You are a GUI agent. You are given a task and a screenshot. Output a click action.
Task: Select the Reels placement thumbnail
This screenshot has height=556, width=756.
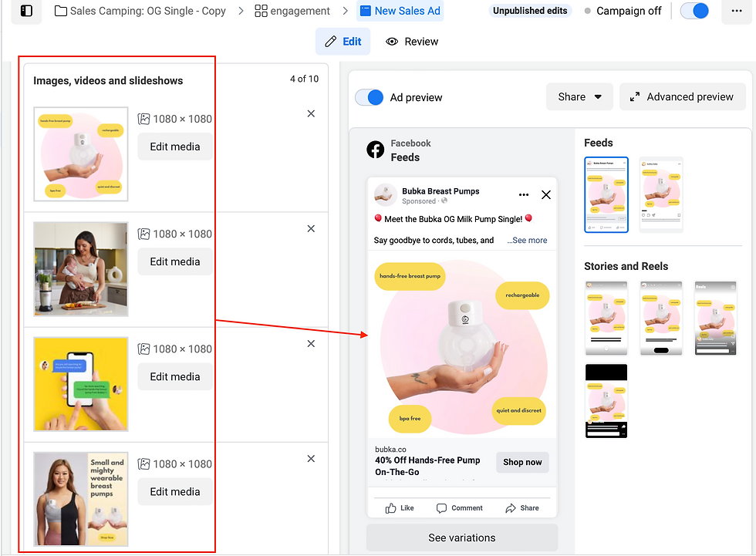click(716, 318)
